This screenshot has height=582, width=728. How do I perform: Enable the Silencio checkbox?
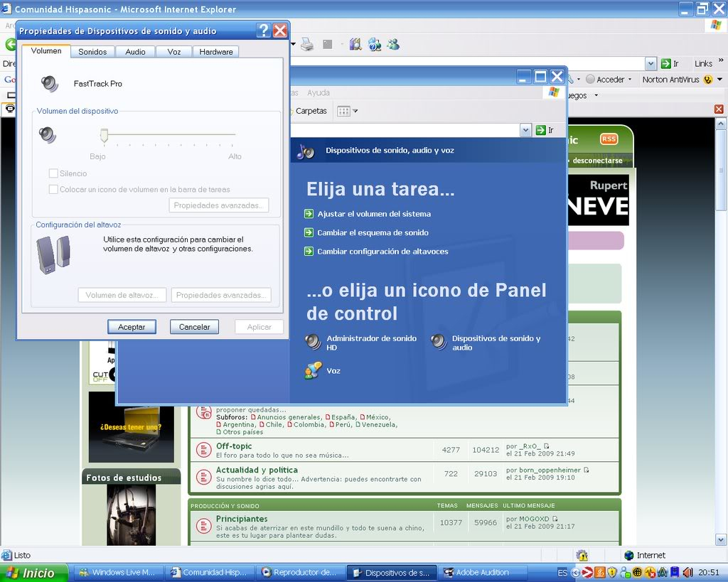(53, 173)
